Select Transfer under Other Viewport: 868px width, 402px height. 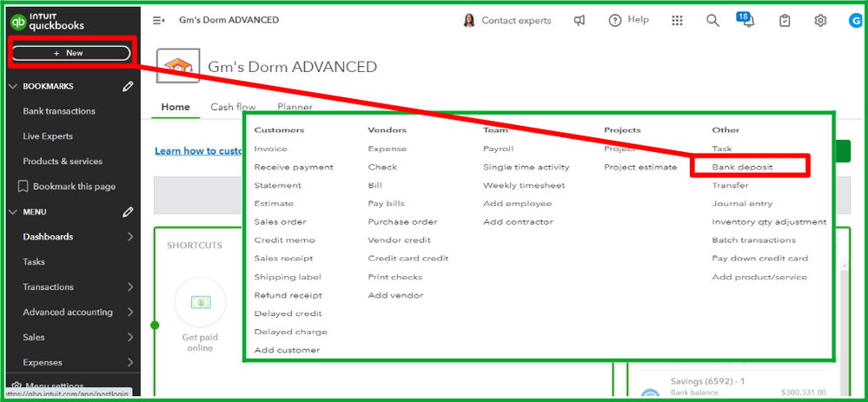pos(730,185)
